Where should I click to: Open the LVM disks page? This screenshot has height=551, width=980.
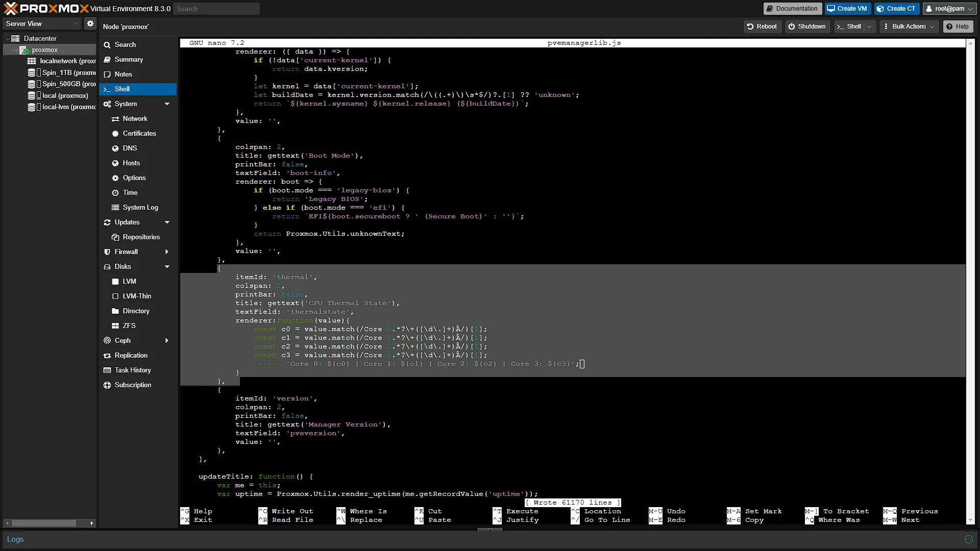point(138,282)
